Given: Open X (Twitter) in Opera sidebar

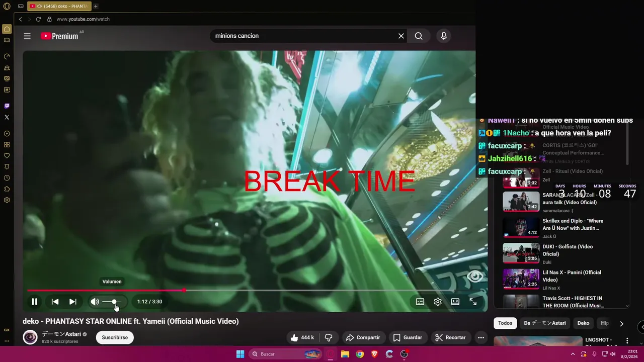Looking at the screenshot, I should coord(7,117).
